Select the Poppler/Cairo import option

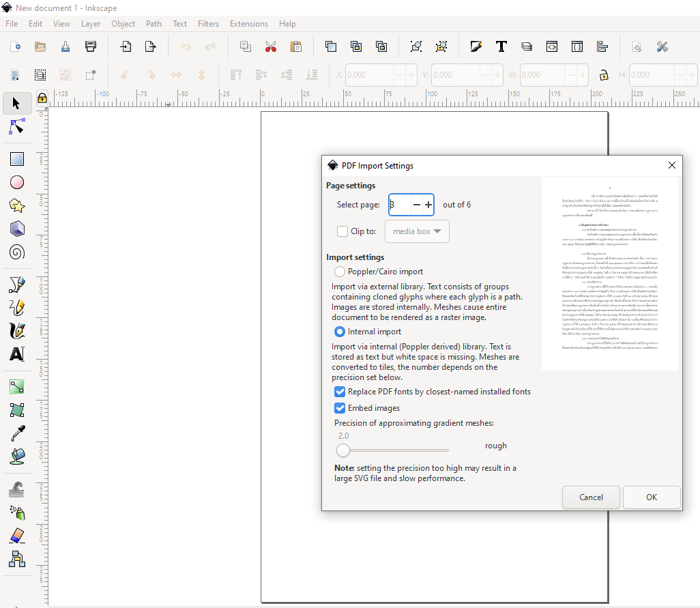pos(340,272)
